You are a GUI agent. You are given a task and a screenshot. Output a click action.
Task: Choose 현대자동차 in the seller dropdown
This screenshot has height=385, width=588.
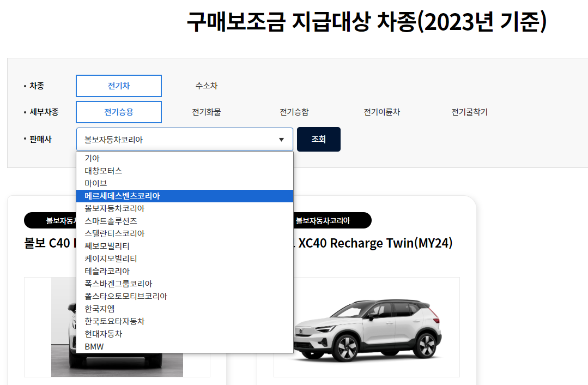185,334
